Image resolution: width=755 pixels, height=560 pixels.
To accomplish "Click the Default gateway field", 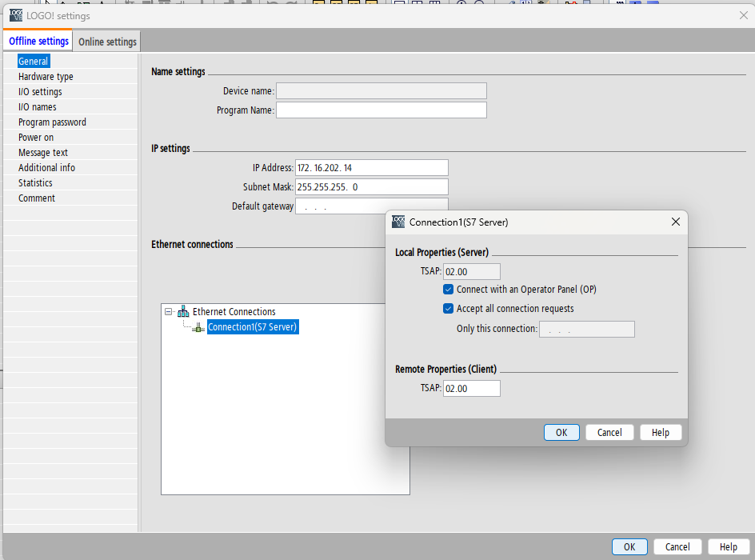I will [x=371, y=206].
